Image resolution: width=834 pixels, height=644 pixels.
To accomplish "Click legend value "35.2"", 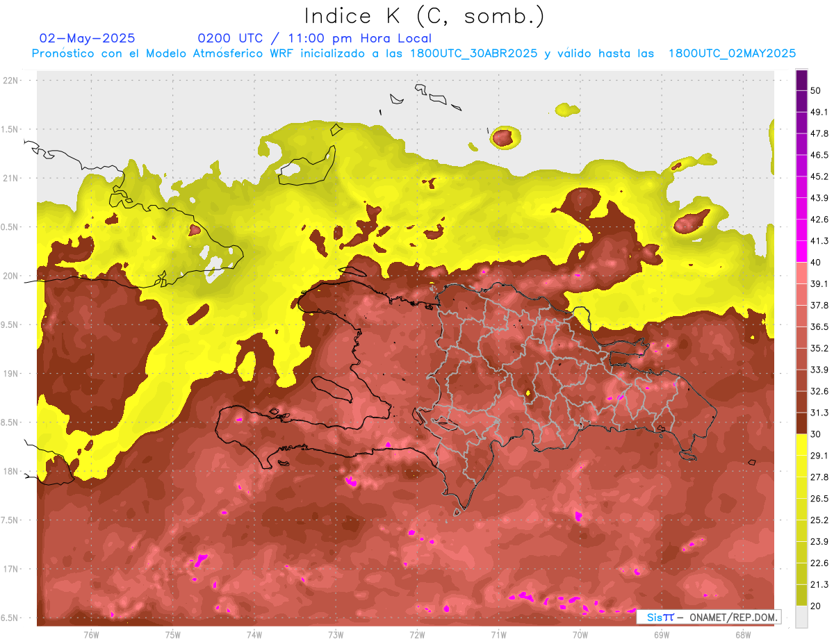I will (x=819, y=348).
